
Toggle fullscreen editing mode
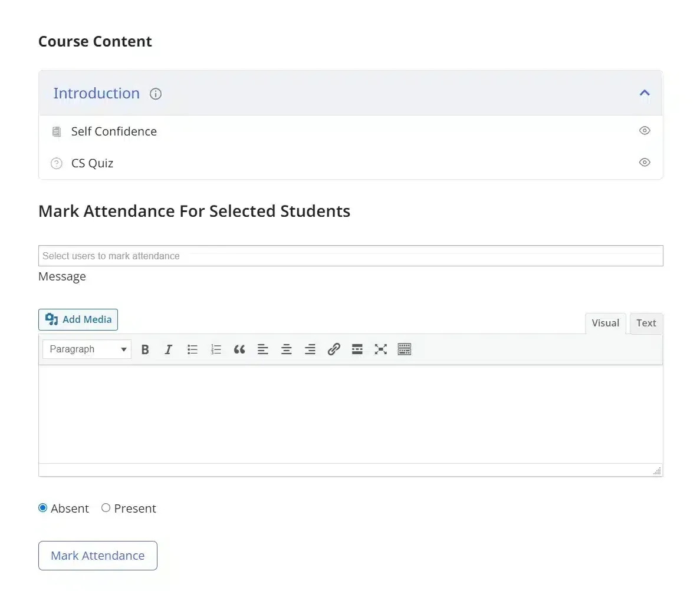380,349
